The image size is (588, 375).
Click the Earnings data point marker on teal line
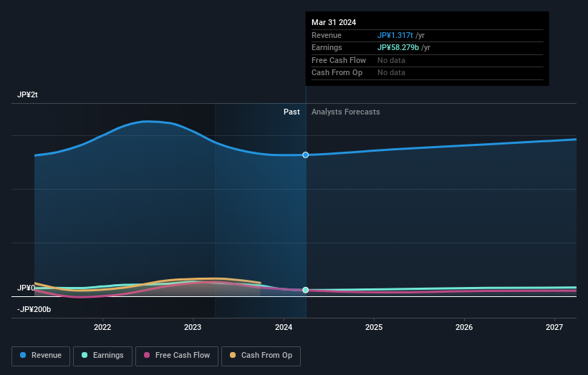pos(306,290)
